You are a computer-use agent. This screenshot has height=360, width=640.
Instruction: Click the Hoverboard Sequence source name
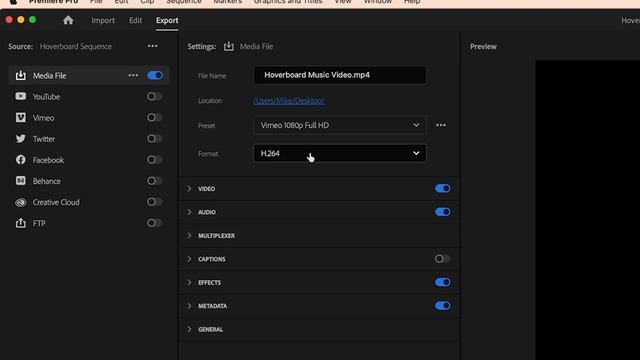(76, 46)
